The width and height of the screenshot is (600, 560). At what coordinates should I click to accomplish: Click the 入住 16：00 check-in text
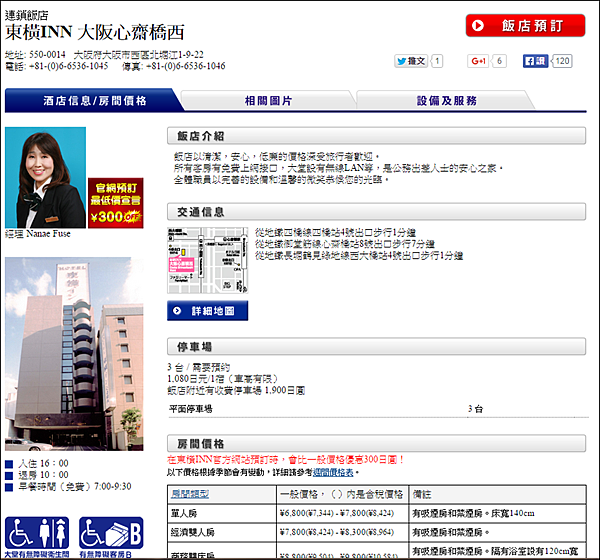[43, 464]
